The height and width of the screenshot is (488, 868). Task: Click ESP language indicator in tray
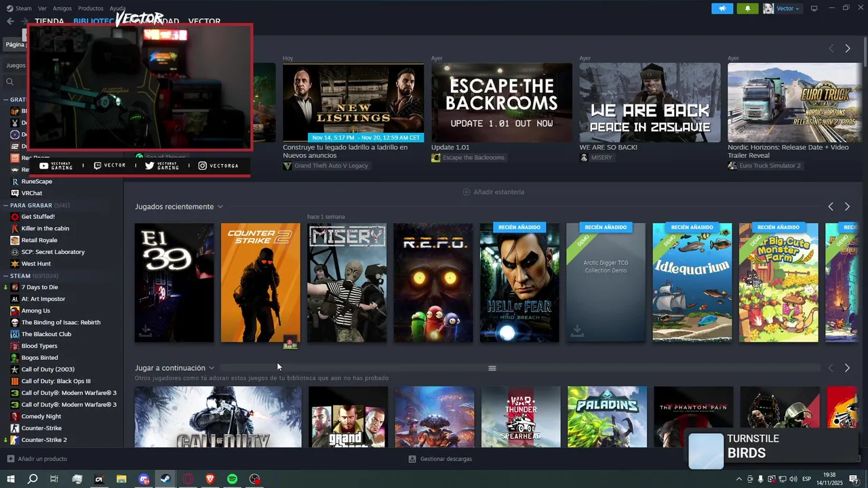tap(806, 479)
